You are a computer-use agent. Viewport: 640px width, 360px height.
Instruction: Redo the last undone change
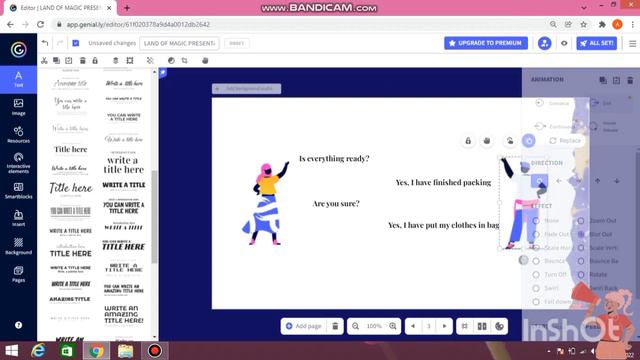pos(60,43)
